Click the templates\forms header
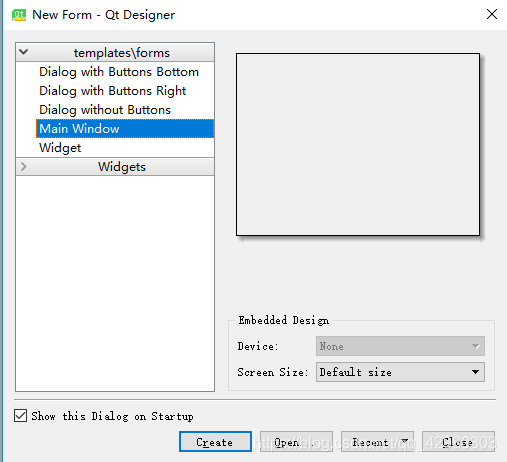Screen dimensions: 507x462 click(115, 52)
